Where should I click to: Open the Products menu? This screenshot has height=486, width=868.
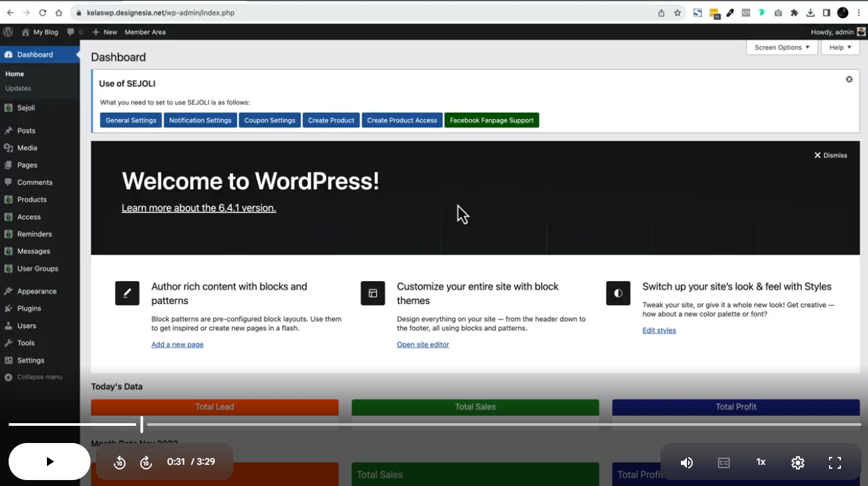click(40, 200)
